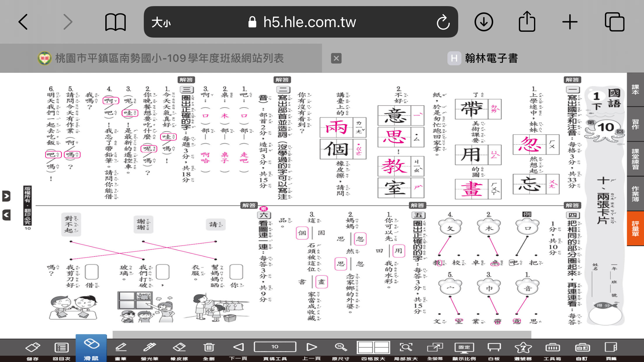Click the broken window illustration
This screenshot has height=362, width=644.
coord(146,307)
